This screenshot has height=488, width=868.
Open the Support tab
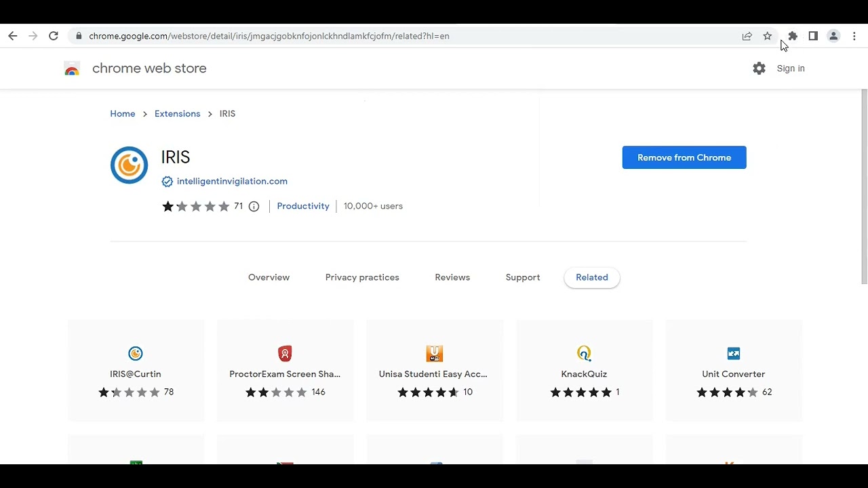pos(523,277)
